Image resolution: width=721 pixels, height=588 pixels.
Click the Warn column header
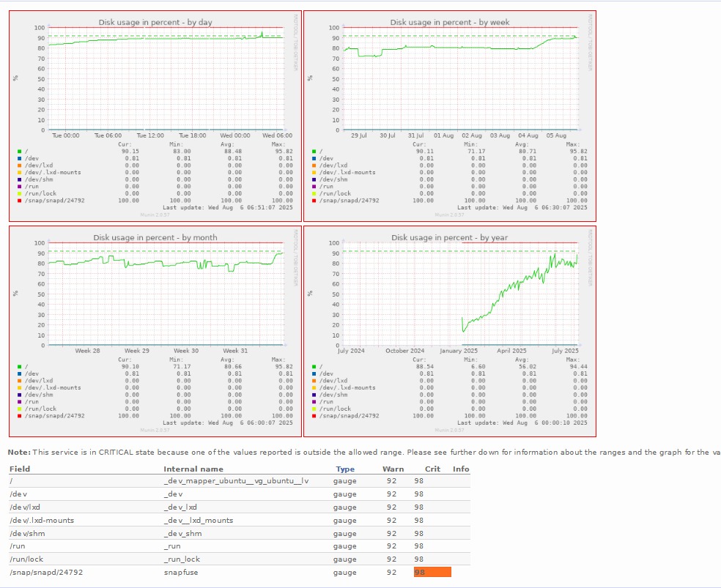coord(393,469)
